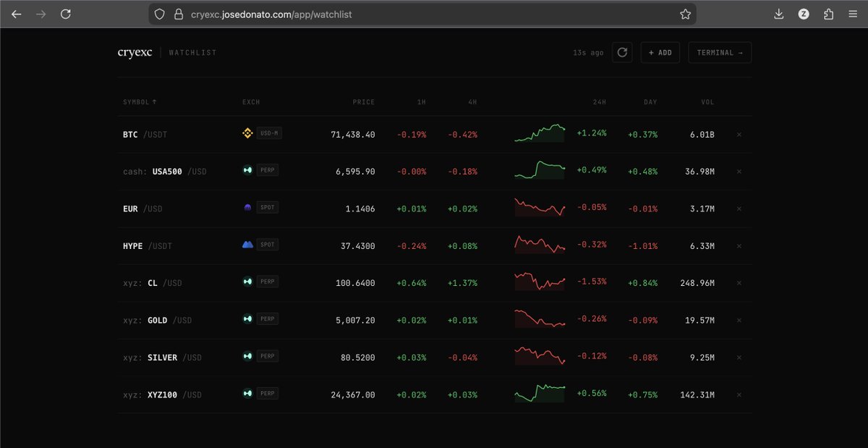Open the xyz: SILVER /USD symbol
The image size is (868, 448).
pyautogui.click(x=163, y=358)
